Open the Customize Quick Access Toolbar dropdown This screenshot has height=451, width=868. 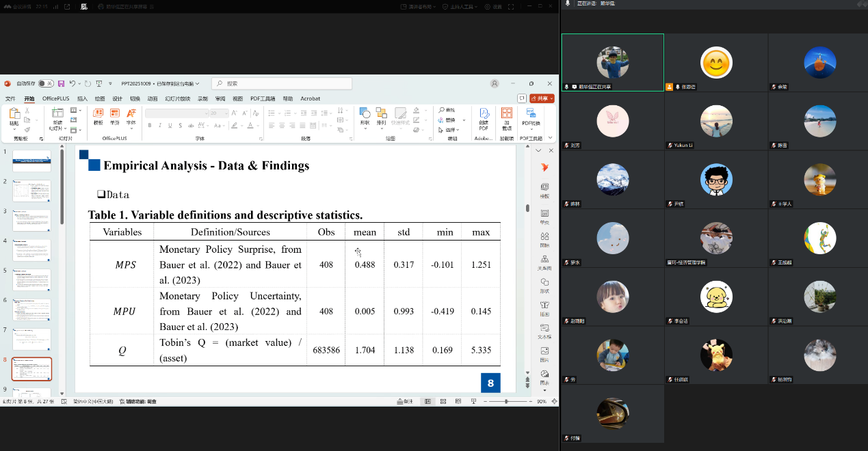click(x=111, y=83)
